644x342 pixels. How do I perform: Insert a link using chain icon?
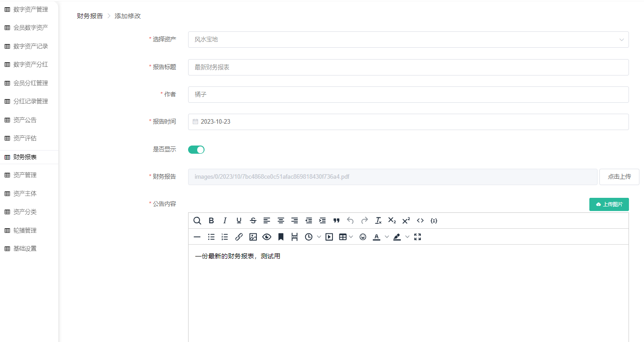click(x=239, y=237)
